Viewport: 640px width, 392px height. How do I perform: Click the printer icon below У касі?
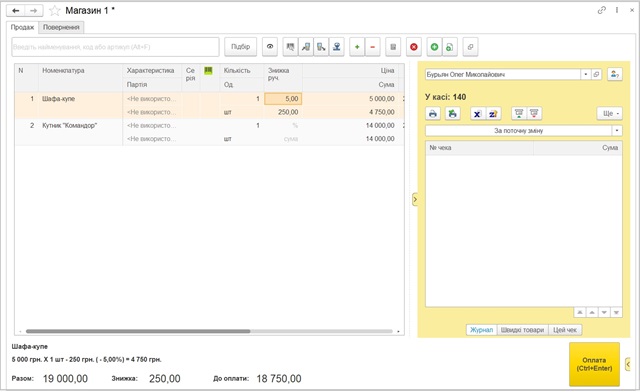click(433, 114)
